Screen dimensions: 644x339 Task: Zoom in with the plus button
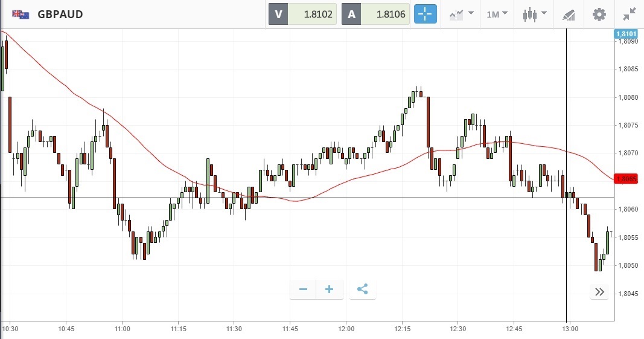330,289
